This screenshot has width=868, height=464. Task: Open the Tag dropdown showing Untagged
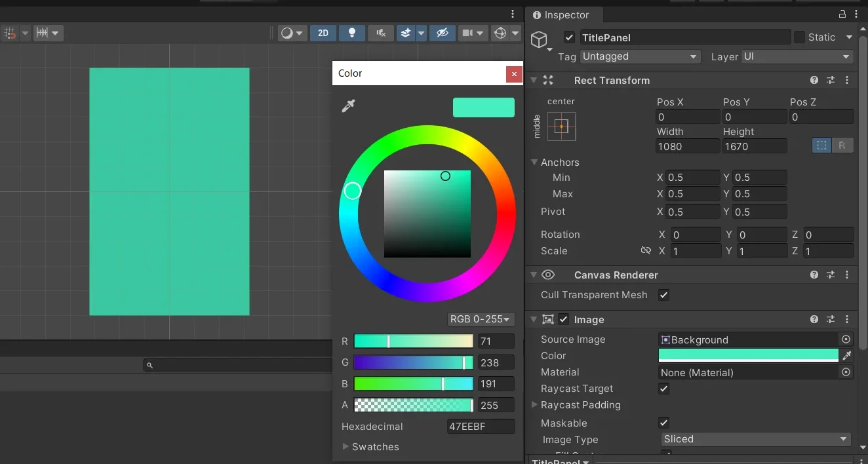(640, 56)
